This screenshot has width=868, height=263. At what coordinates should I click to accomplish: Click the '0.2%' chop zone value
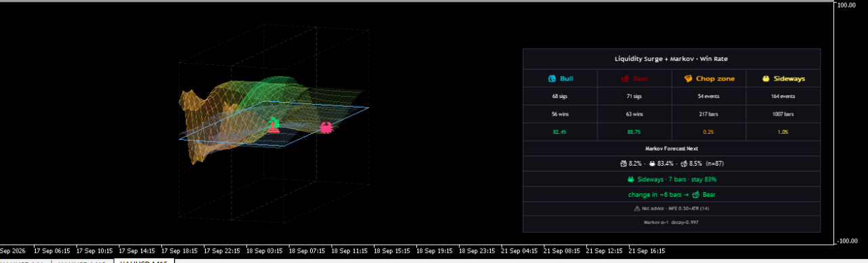708,132
